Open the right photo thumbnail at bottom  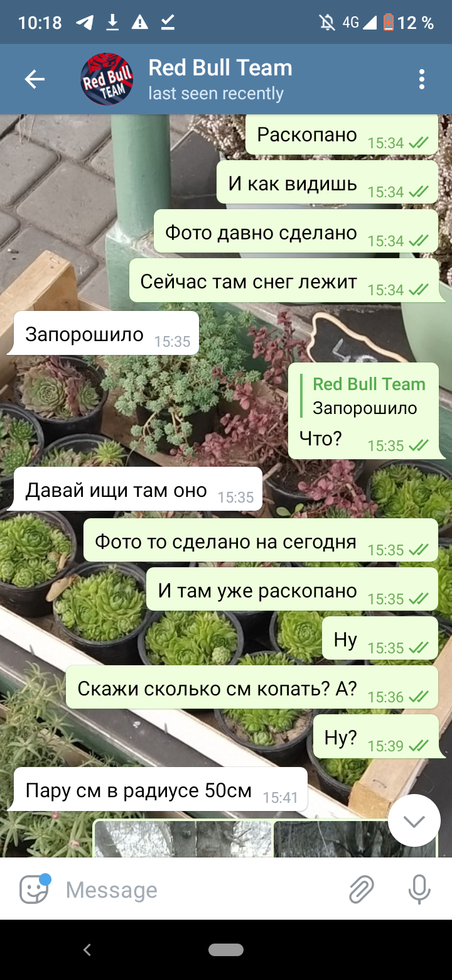[355, 838]
